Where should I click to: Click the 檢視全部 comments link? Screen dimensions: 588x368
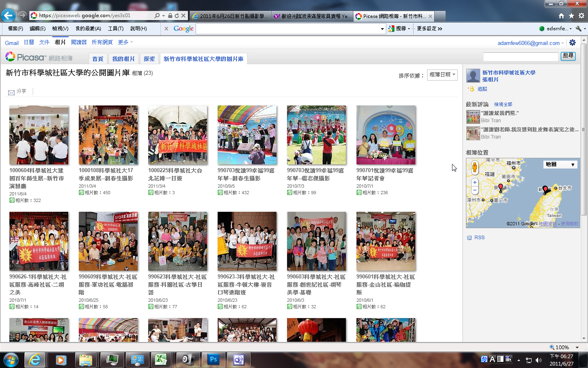[x=503, y=104]
